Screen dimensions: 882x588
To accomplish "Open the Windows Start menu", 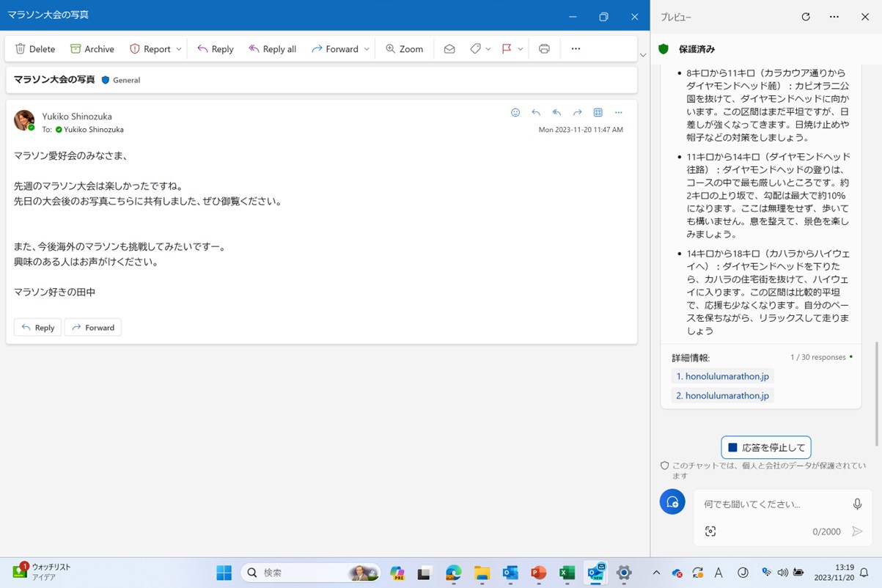I will 224,573.
